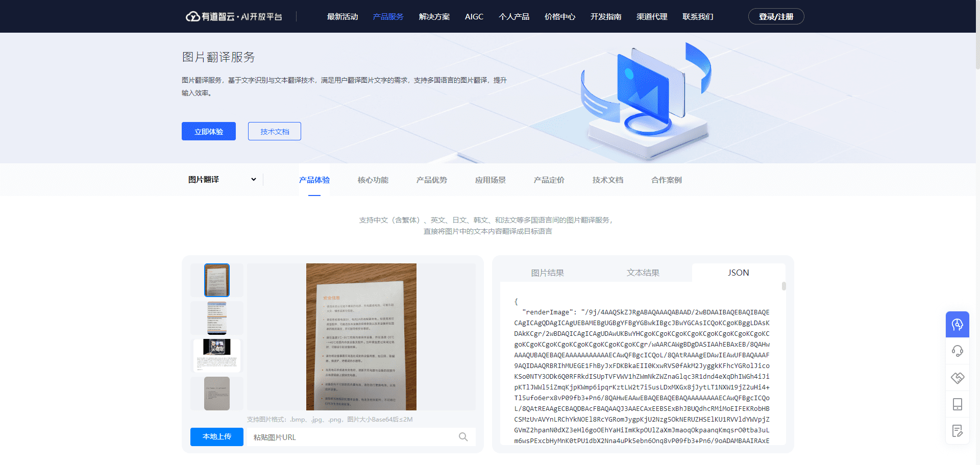Switch to the 产品体验 section tab
This screenshot has width=980, height=465.
click(314, 180)
